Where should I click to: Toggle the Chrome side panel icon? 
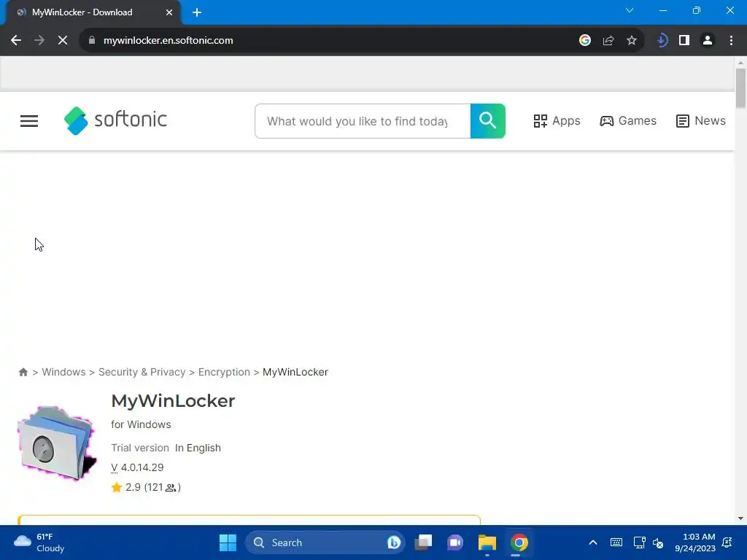pyautogui.click(x=684, y=41)
